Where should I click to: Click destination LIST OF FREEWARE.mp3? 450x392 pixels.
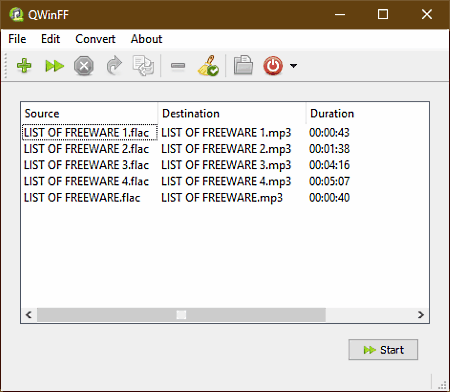coord(222,198)
